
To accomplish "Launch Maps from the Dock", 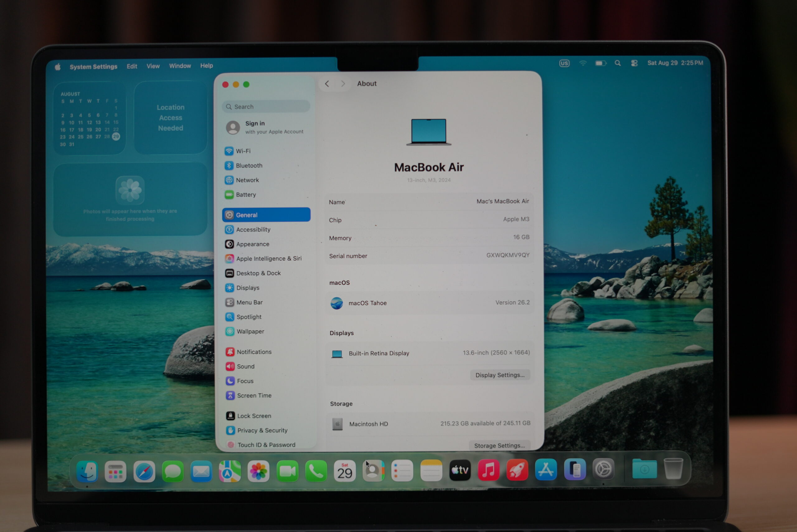I will 230,471.
